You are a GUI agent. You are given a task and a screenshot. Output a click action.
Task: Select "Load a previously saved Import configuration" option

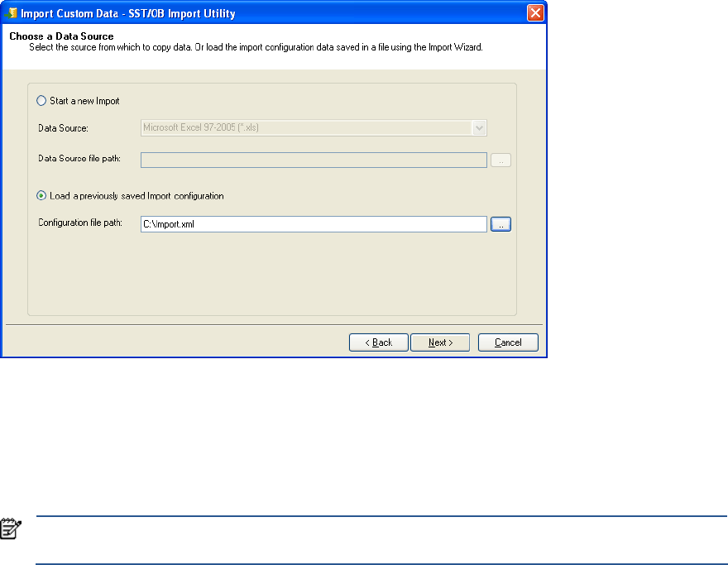click(41, 196)
